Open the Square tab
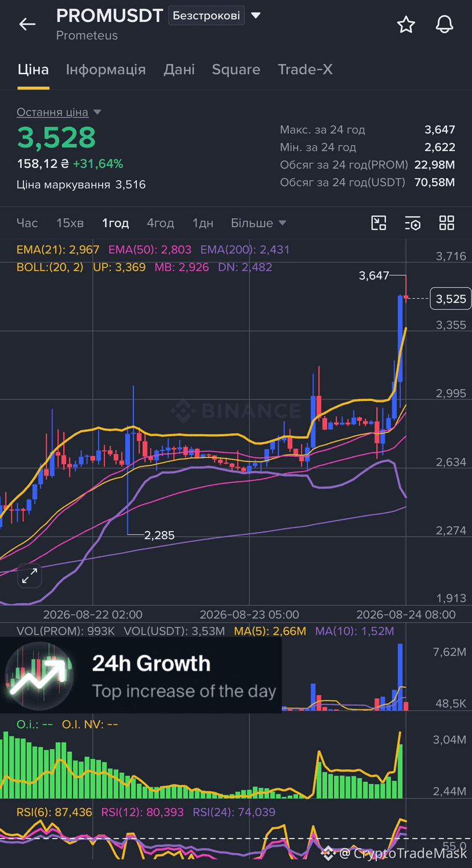This screenshot has height=868, width=472. coord(236,69)
